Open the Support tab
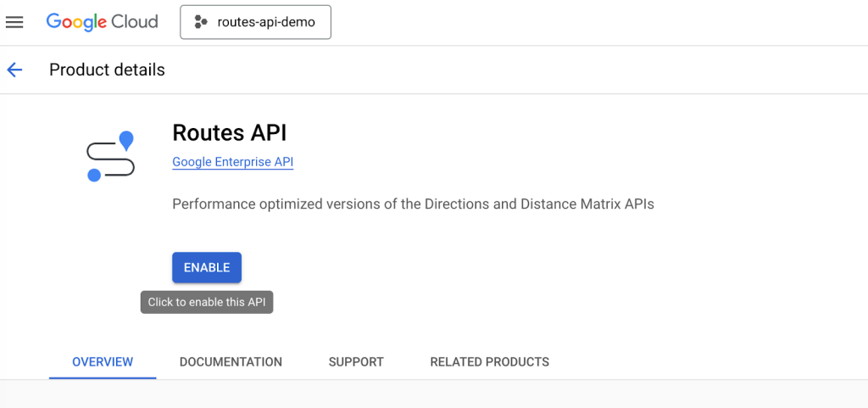The image size is (868, 408). pyautogui.click(x=356, y=361)
